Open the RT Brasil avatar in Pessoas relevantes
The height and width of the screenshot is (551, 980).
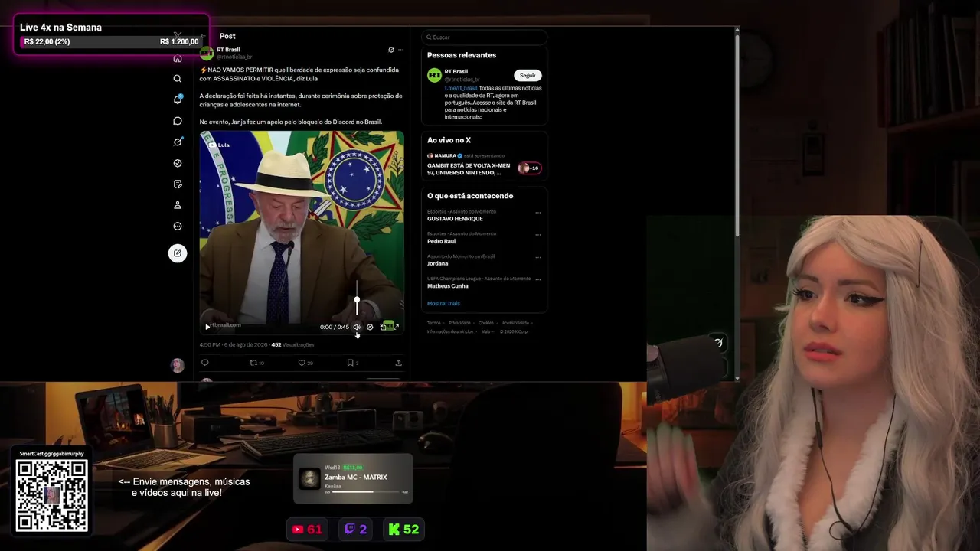coord(434,75)
